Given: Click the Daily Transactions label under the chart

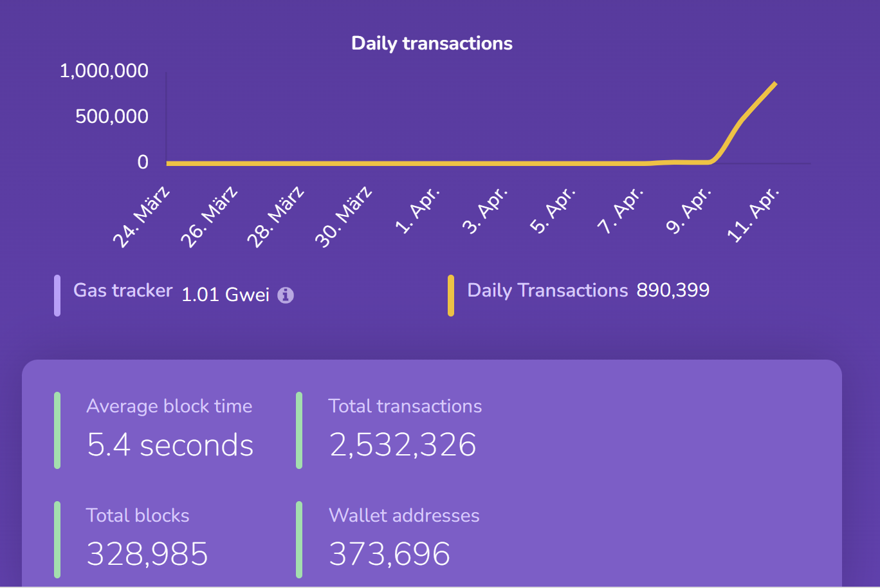Looking at the screenshot, I should coord(547,290).
